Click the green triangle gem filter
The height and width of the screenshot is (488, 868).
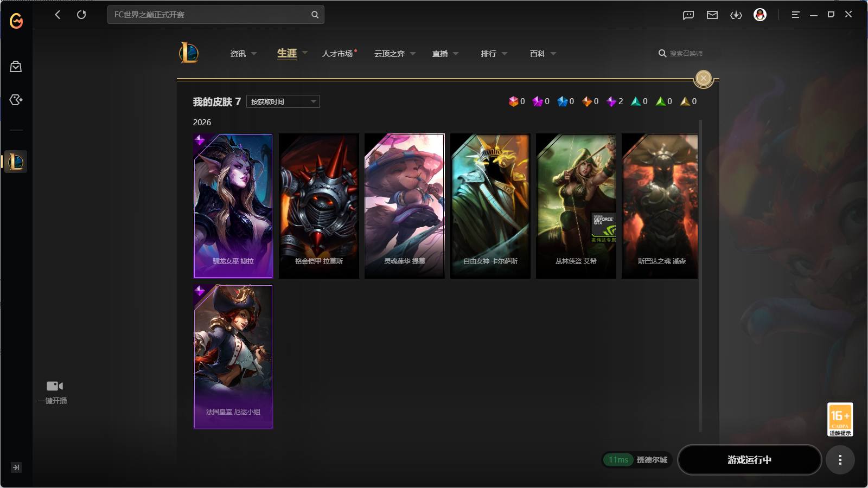(x=660, y=101)
